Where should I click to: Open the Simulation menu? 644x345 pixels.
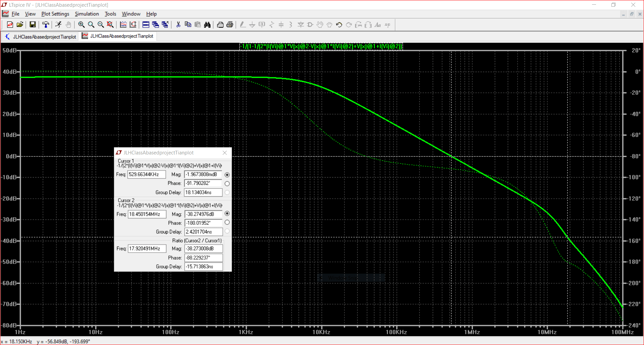point(87,14)
